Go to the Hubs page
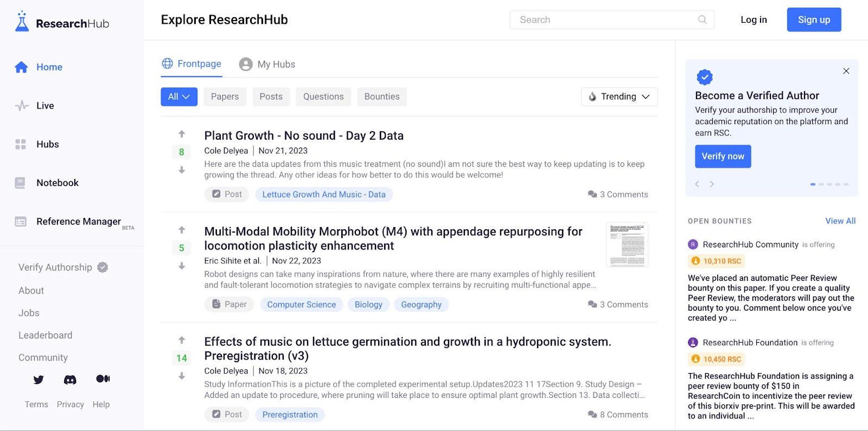This screenshot has height=431, width=868. tap(37, 144)
